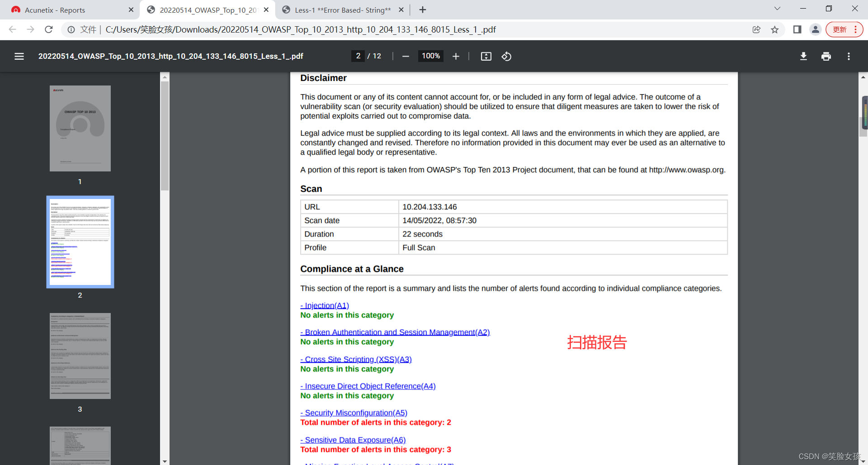This screenshot has width=868, height=465.
Task: Click the PDF file name title
Action: coord(170,56)
